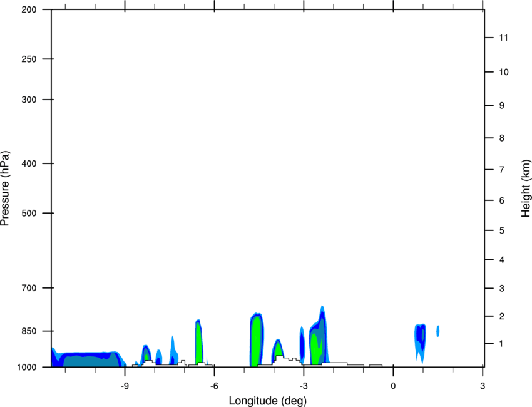Click the 1 km height label
Image resolution: width=532 pixels, height=407 pixels.
tap(502, 344)
